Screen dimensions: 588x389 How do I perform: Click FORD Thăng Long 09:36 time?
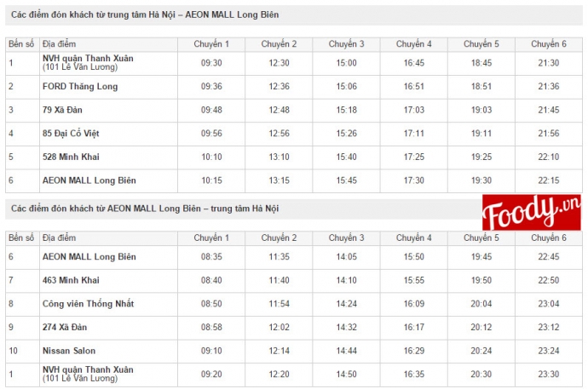211,87
